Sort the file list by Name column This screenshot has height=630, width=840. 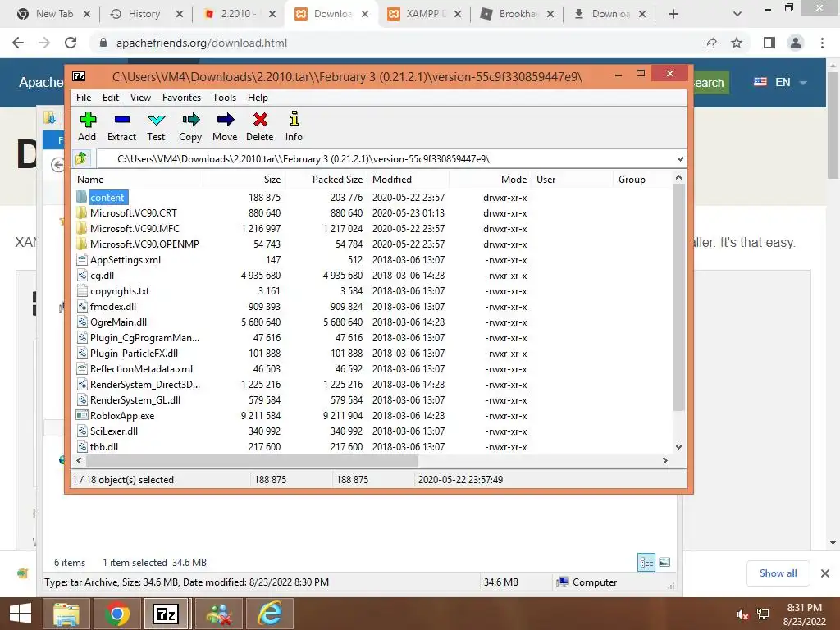pyautogui.click(x=137, y=180)
